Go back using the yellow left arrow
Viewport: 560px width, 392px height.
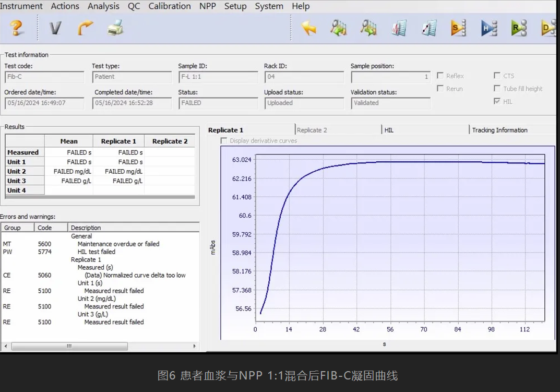(308, 28)
